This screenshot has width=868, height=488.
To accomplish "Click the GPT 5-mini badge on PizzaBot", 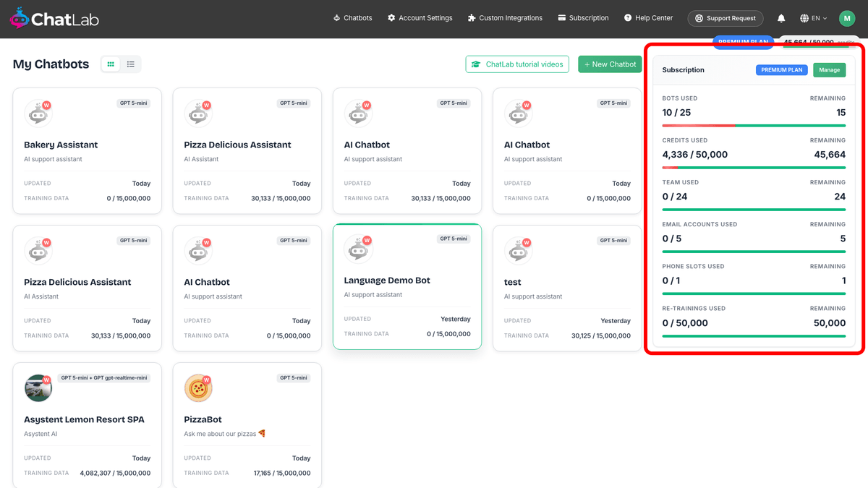I will [x=294, y=377].
